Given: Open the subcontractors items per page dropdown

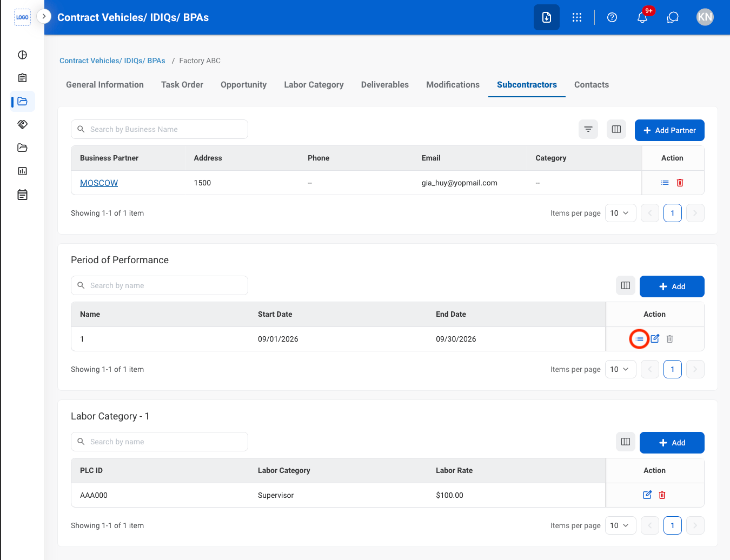Looking at the screenshot, I should (x=620, y=213).
